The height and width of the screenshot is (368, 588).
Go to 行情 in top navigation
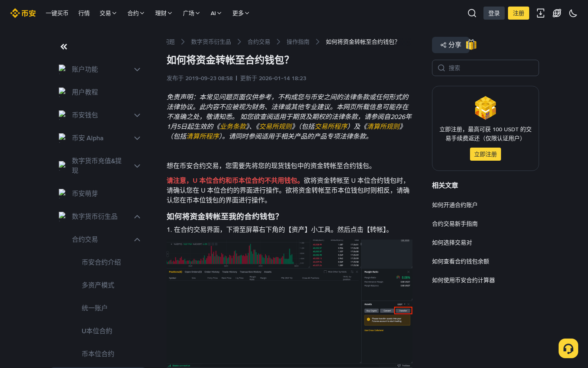84,13
